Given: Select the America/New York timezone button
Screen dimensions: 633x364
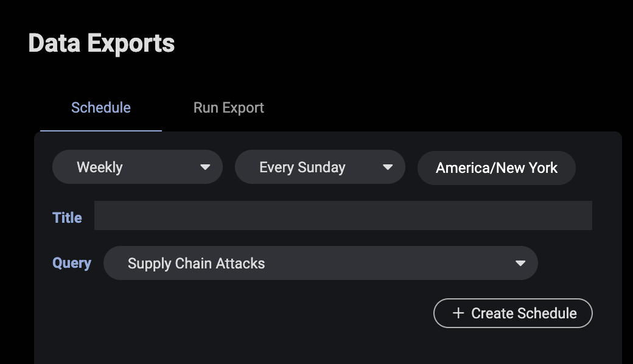Looking at the screenshot, I should click(497, 168).
